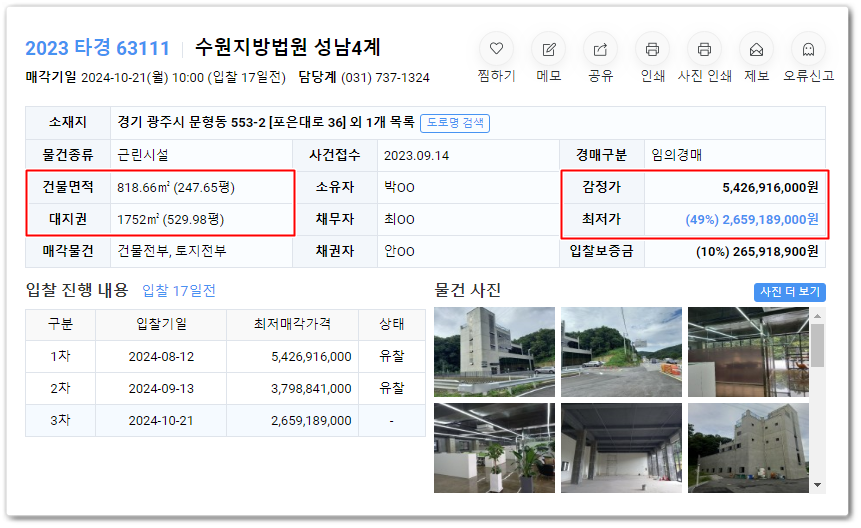
Task: Open case number 2023 타경 63111 link
Action: [x=97, y=48]
